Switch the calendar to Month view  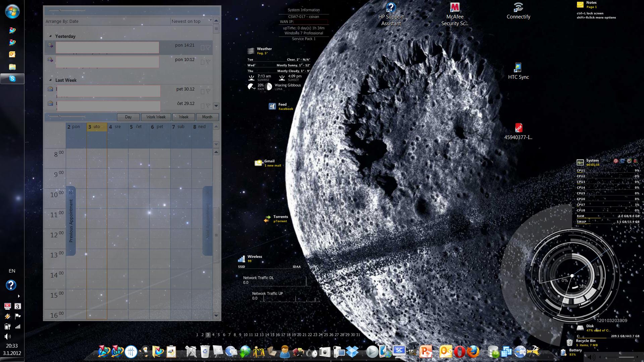point(207,117)
